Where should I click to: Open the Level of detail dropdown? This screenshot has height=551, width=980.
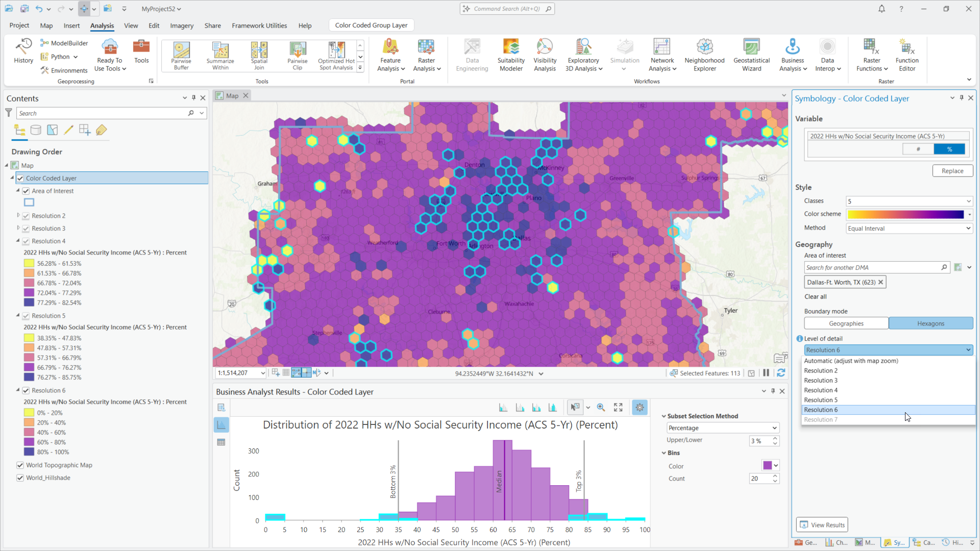[888, 350]
